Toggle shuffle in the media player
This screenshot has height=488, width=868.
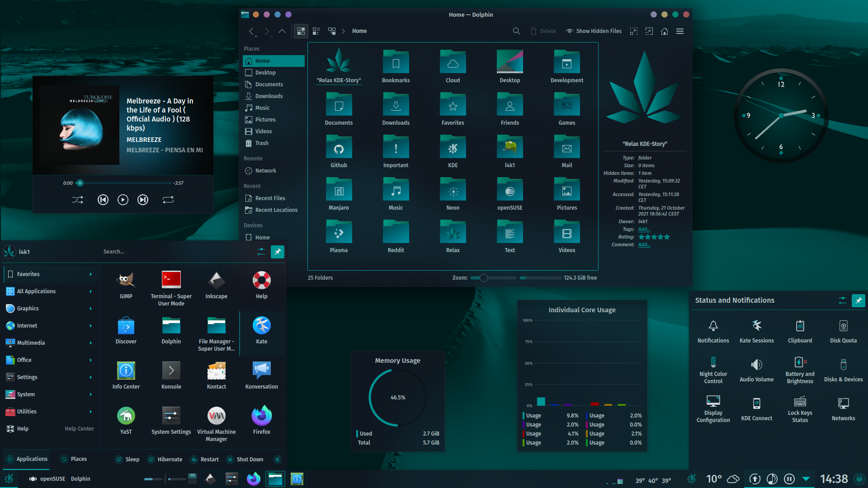[78, 200]
